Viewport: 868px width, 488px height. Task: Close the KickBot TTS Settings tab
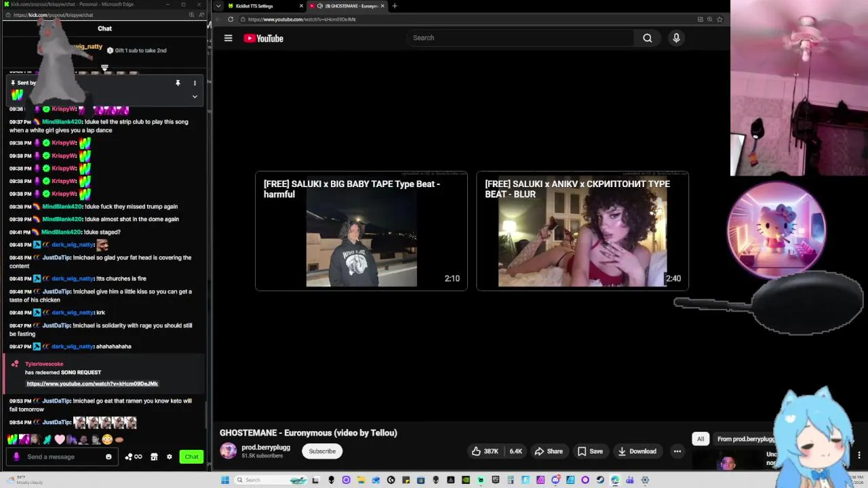(x=301, y=6)
